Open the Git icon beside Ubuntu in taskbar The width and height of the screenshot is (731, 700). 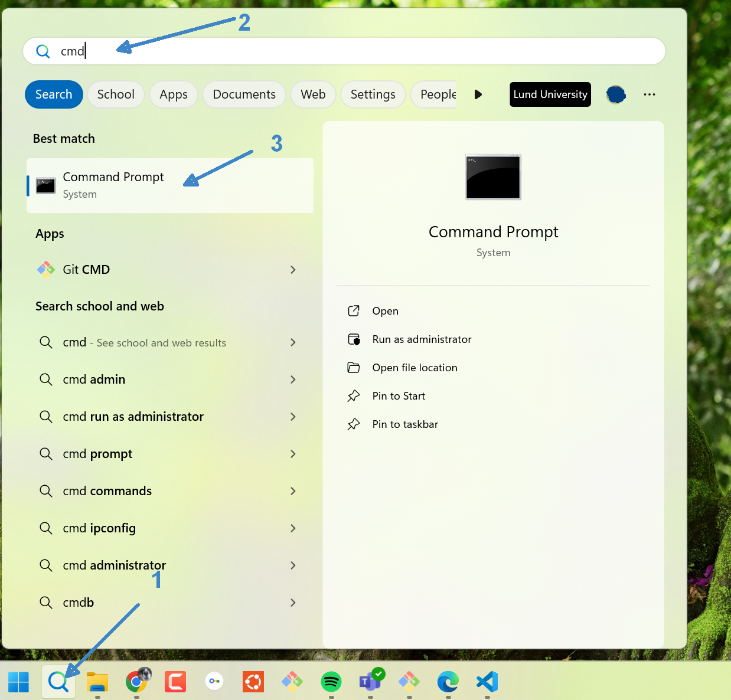click(x=292, y=682)
